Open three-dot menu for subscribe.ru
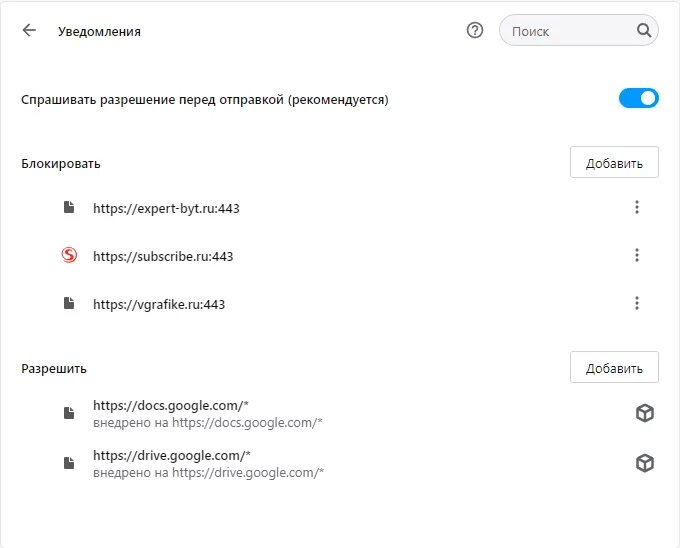 637,255
